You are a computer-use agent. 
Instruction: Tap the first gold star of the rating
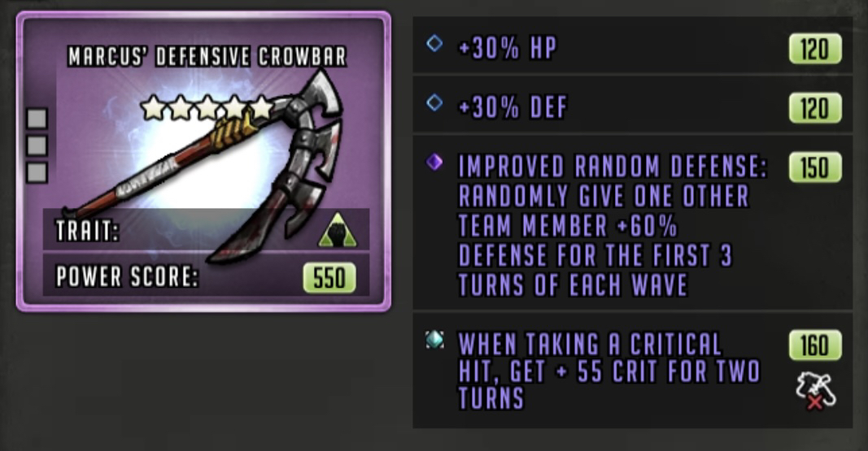pyautogui.click(x=153, y=108)
